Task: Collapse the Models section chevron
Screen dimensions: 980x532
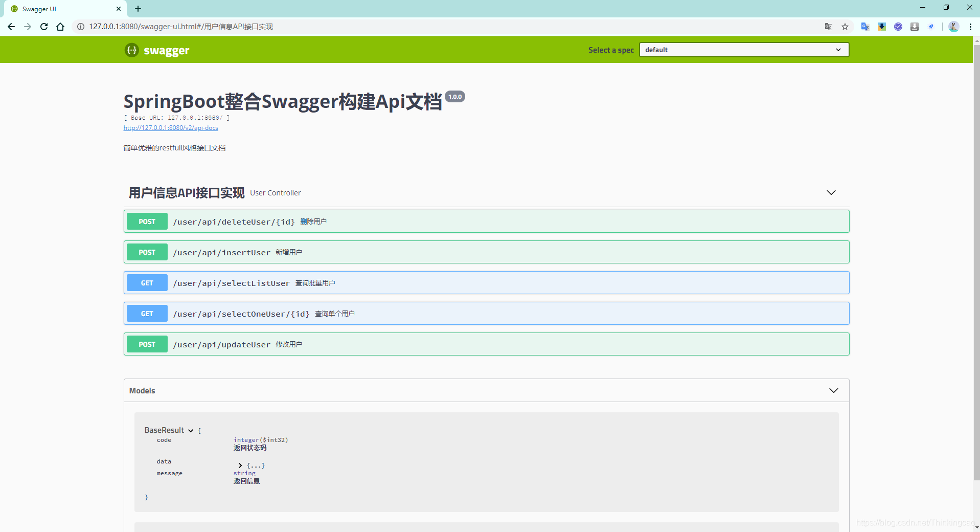Action: (834, 390)
